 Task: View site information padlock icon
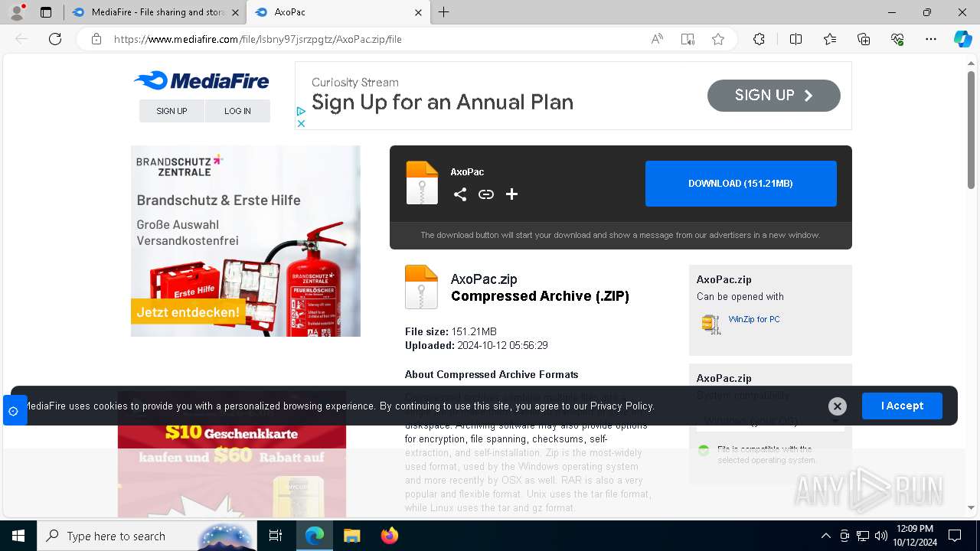click(x=96, y=39)
